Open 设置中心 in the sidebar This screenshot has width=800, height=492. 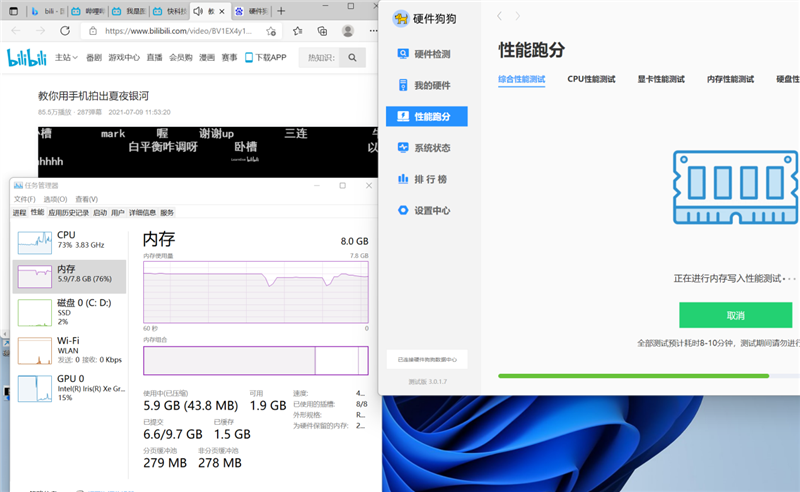431,210
